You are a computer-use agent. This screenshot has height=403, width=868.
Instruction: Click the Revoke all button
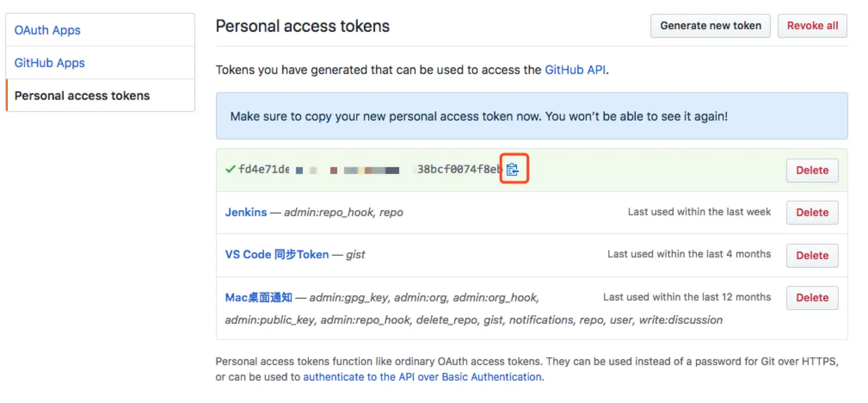click(x=812, y=25)
